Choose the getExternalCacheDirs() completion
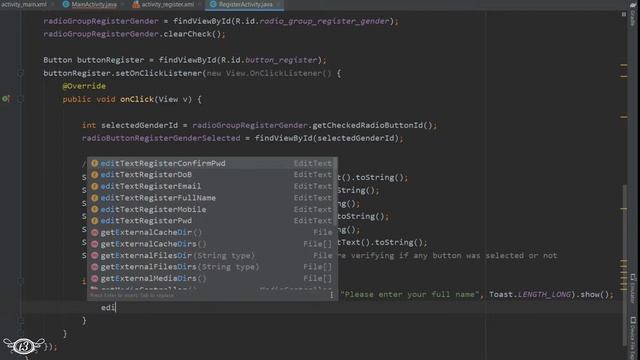 click(212, 244)
